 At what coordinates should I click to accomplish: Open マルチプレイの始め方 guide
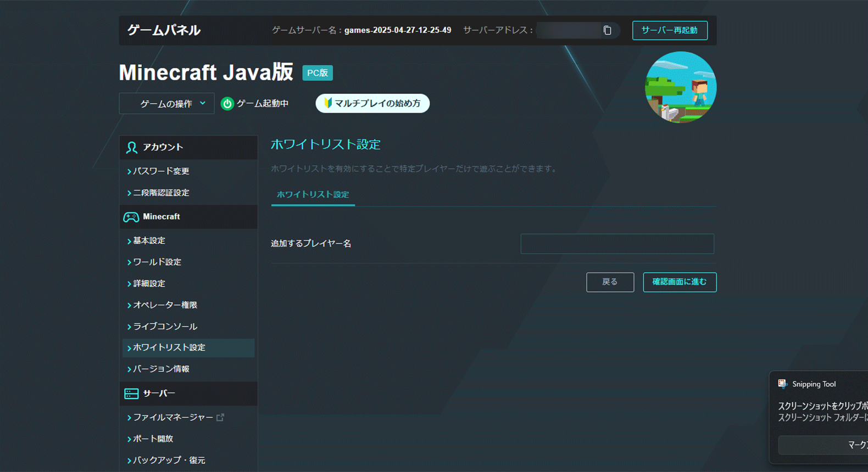[x=372, y=103]
